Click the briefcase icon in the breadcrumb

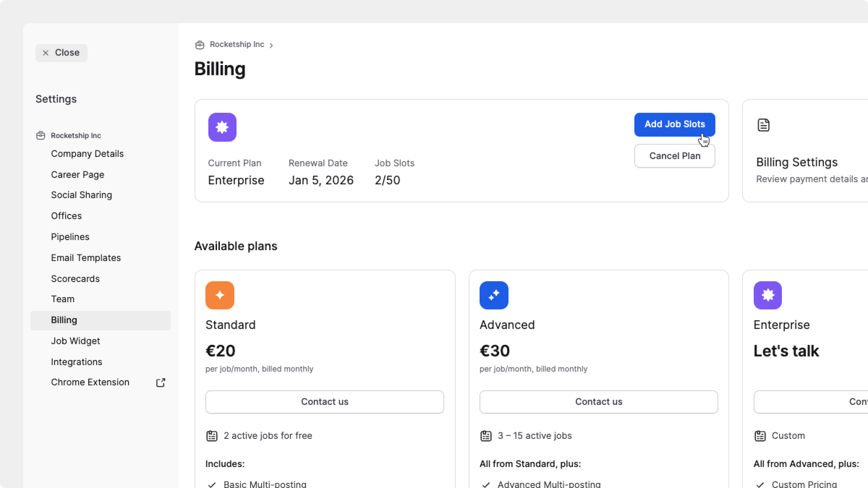click(x=199, y=45)
